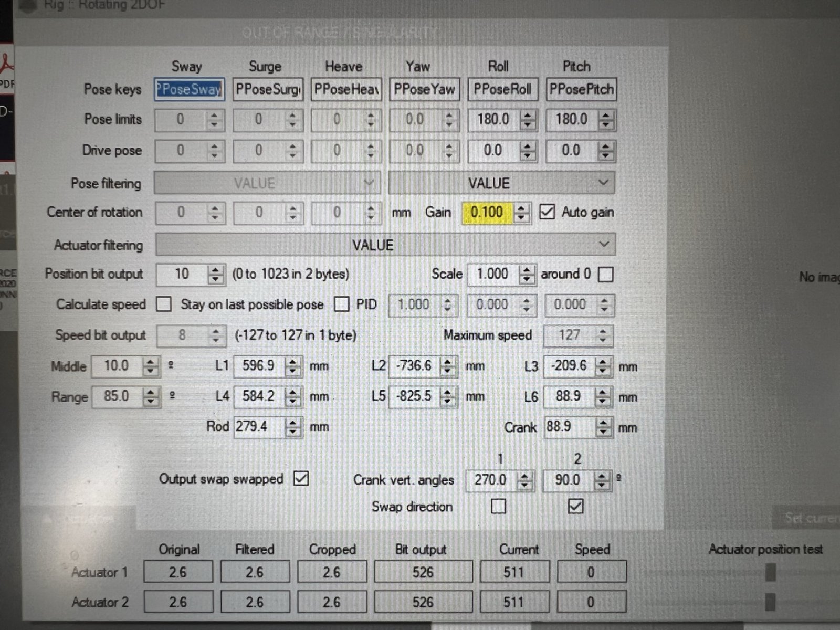Click the Range value field
The height and width of the screenshot is (630, 840).
pyautogui.click(x=117, y=396)
